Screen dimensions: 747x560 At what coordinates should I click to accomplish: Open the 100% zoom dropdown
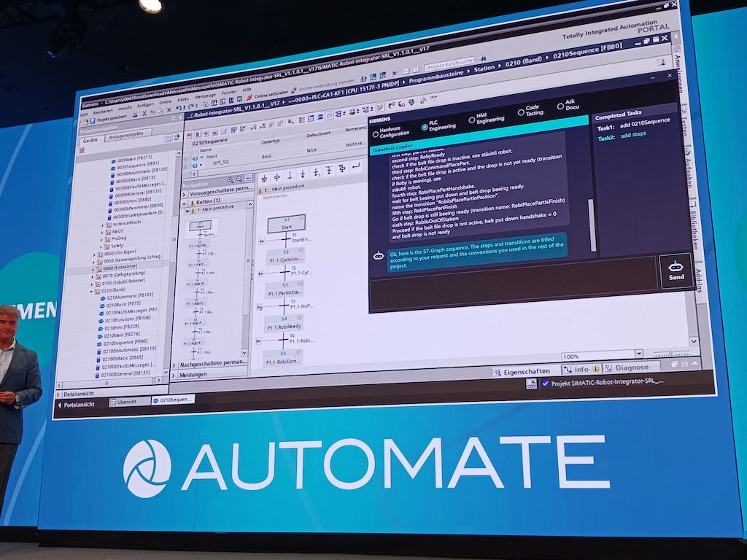[638, 354]
